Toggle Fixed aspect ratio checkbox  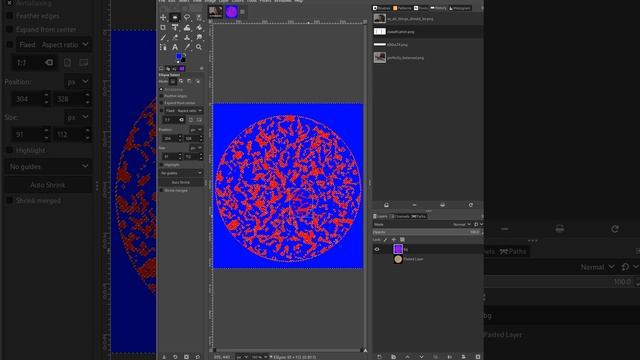point(161,111)
